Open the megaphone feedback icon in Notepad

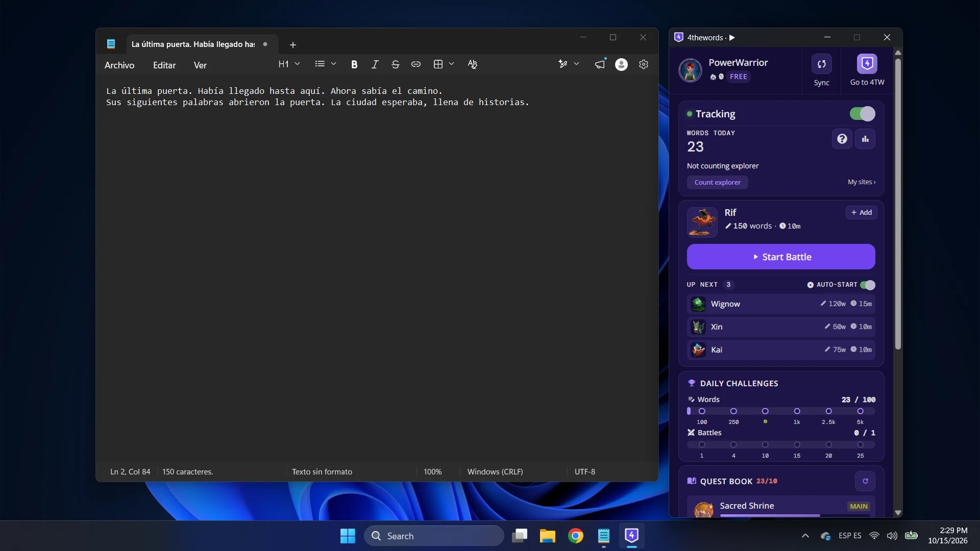pyautogui.click(x=600, y=64)
